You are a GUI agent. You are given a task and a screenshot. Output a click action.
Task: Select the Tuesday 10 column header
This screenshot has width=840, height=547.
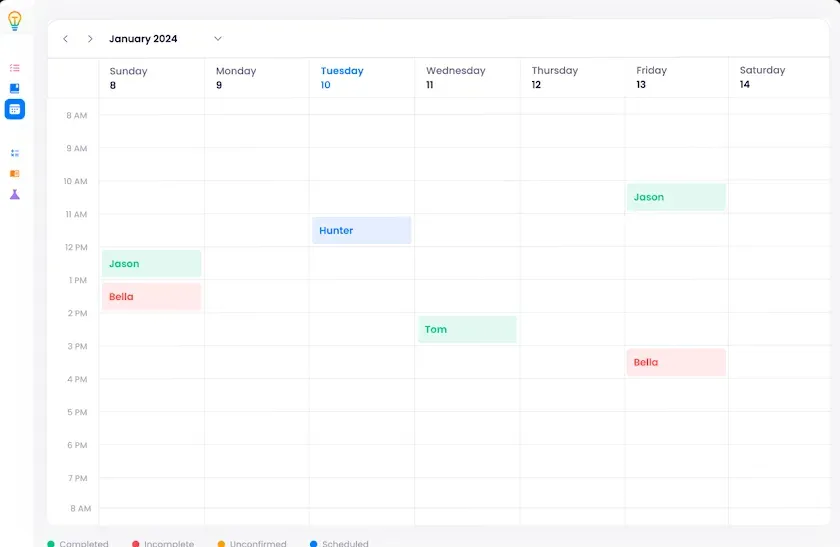pos(362,78)
